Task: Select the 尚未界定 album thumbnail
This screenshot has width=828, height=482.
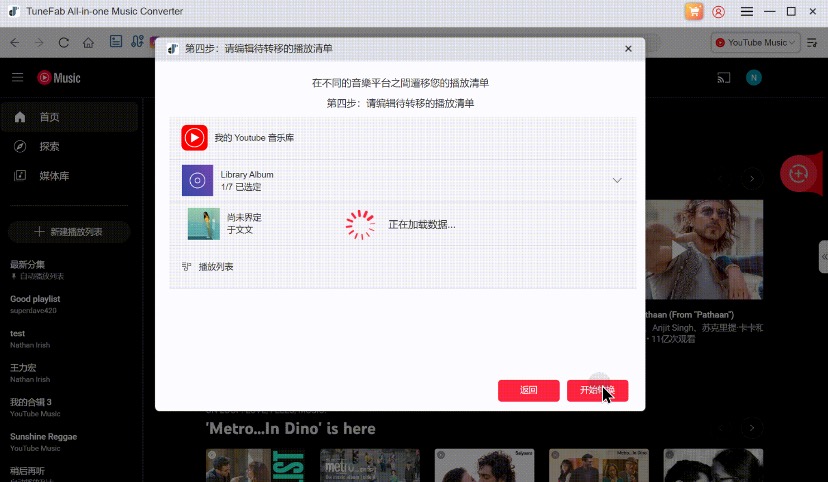Action: pos(203,224)
